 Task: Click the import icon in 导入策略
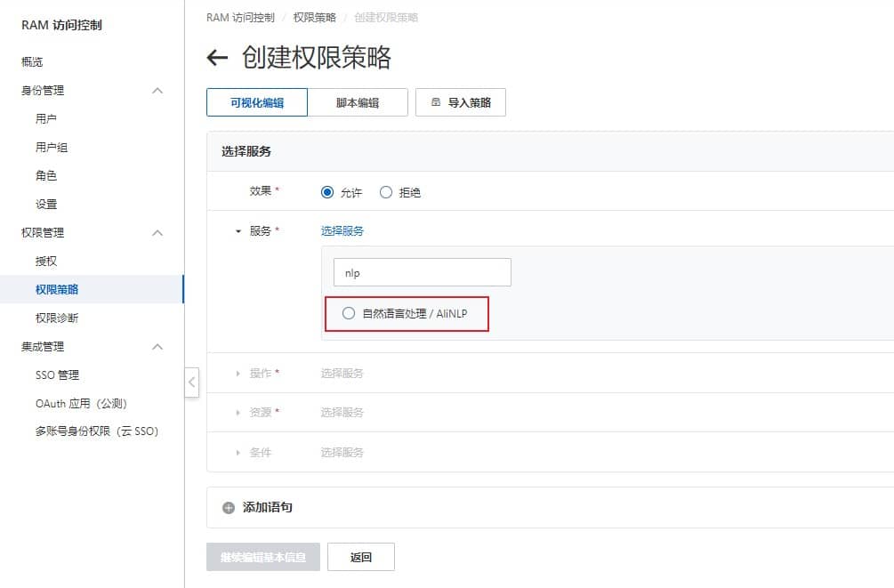coord(436,102)
